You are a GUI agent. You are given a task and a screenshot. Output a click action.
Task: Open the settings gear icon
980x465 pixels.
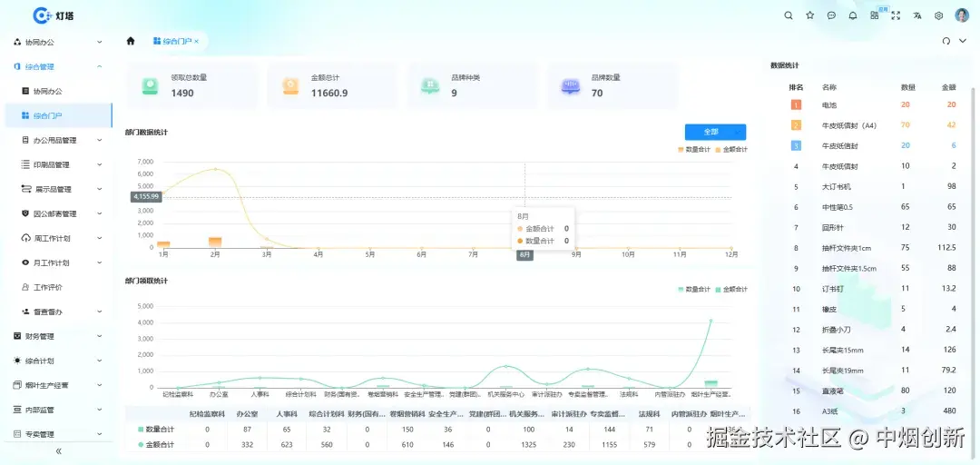939,15
